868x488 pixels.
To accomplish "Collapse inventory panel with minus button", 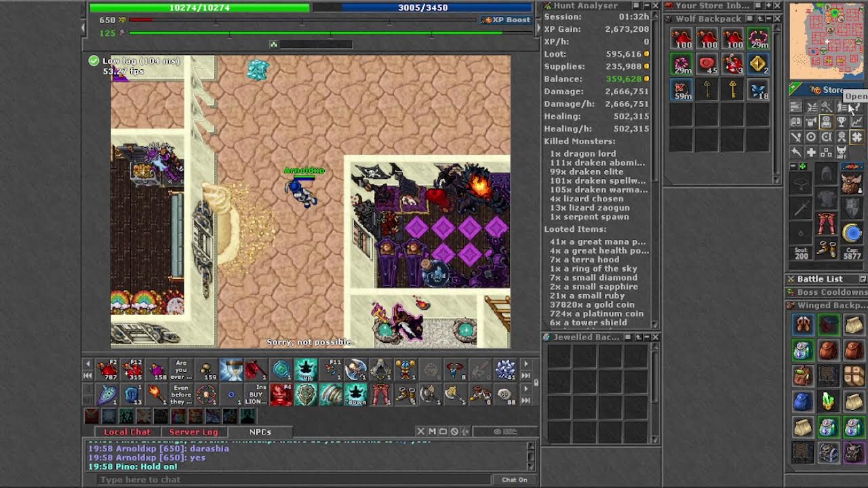I will (x=794, y=166).
